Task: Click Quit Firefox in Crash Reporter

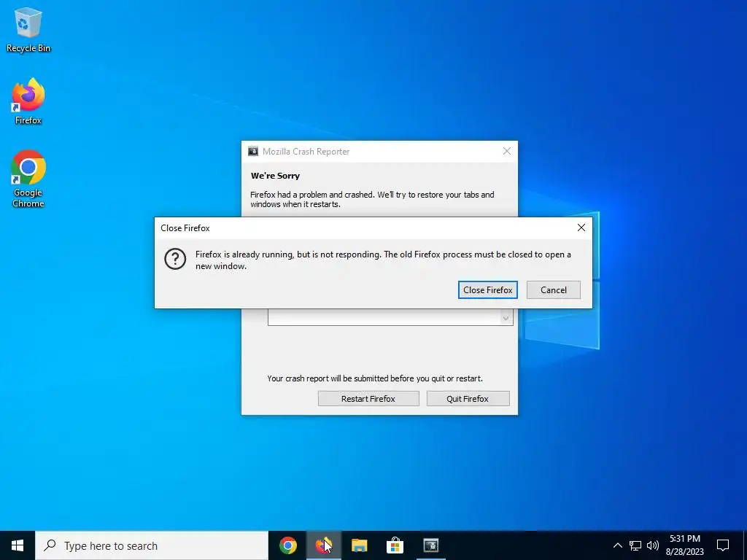Action: point(468,399)
